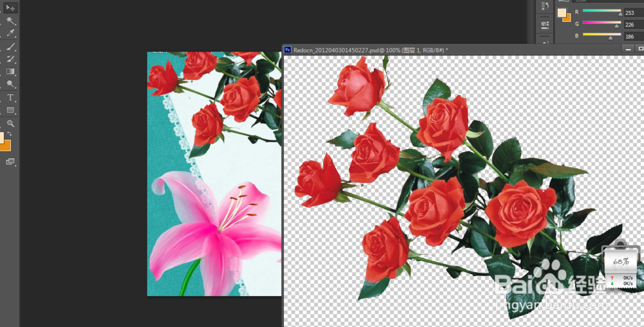Image resolution: width=644 pixels, height=327 pixels.
Task: Select the Gradient tool
Action: [x=10, y=71]
